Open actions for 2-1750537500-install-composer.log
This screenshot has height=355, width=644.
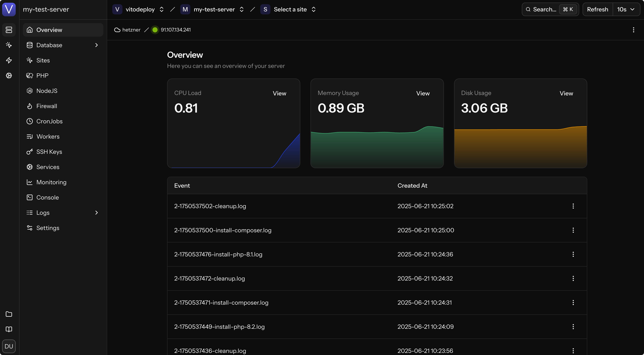pos(573,230)
